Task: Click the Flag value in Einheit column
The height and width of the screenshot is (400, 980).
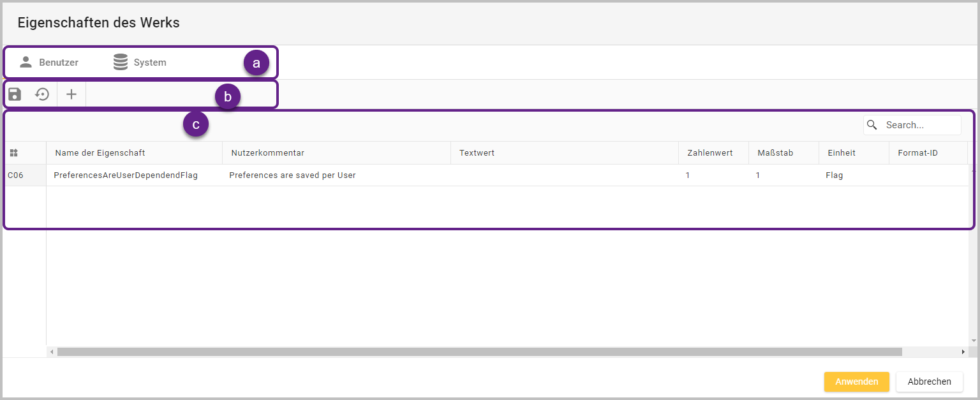Action: 834,175
